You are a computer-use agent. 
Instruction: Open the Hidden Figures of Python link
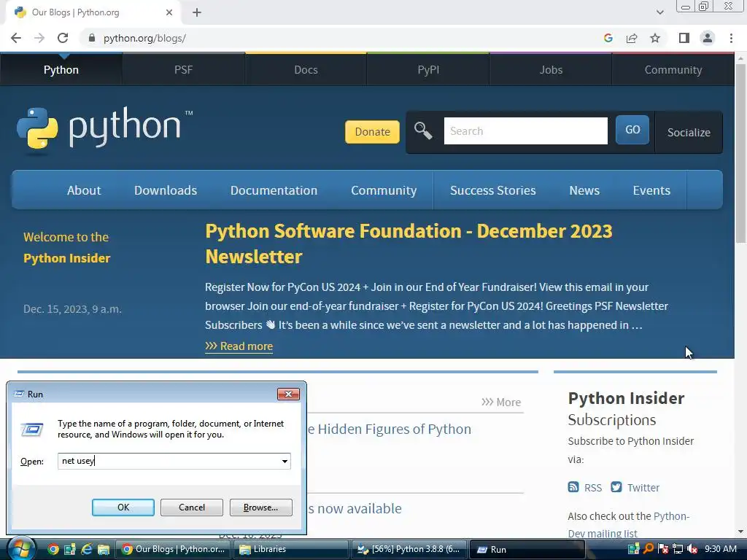tap(390, 429)
